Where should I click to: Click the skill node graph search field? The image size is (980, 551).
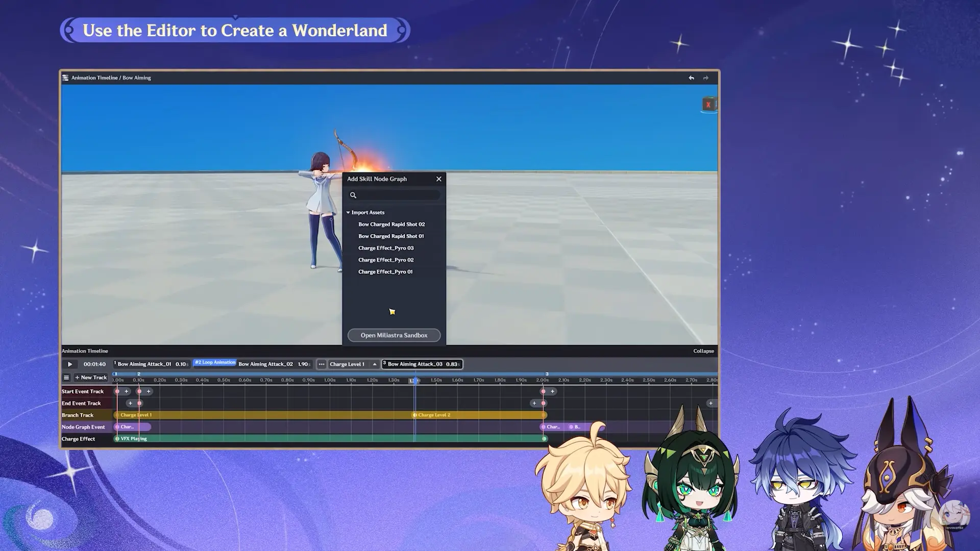coord(398,195)
